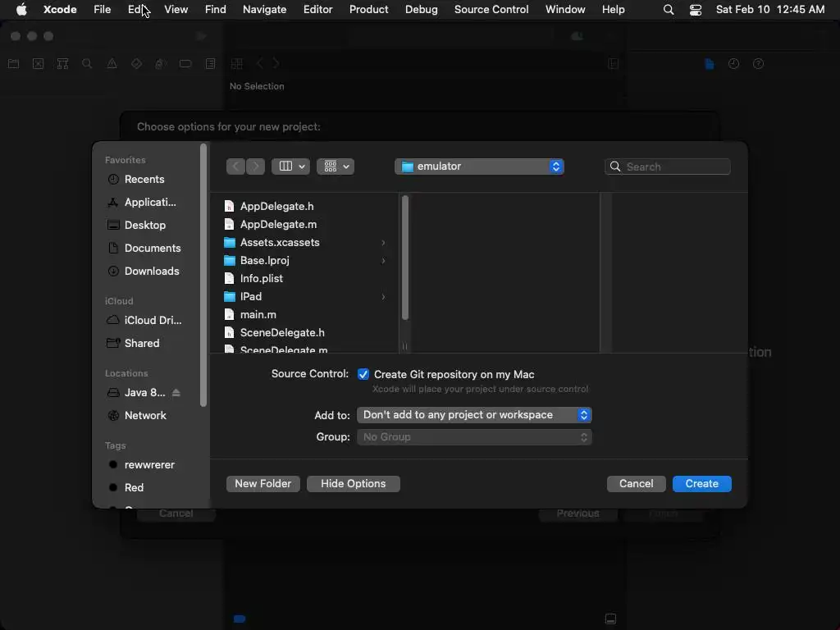Open the Product menu

point(368,9)
